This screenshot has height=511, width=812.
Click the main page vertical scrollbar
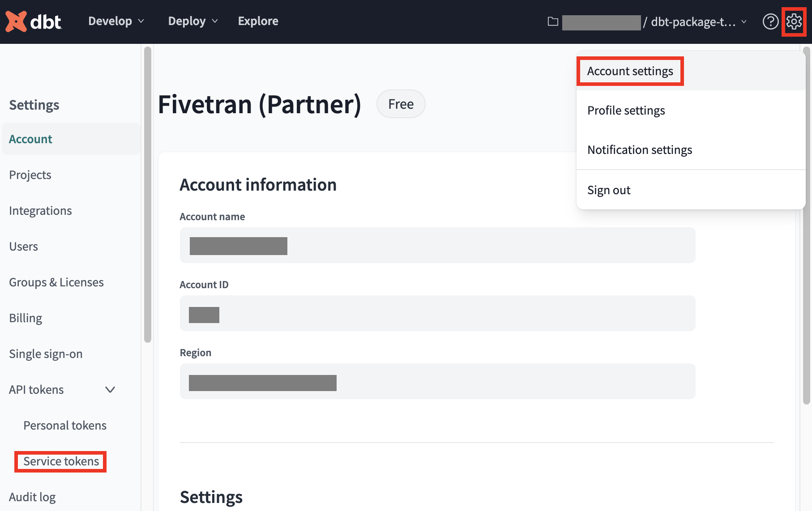point(807,225)
